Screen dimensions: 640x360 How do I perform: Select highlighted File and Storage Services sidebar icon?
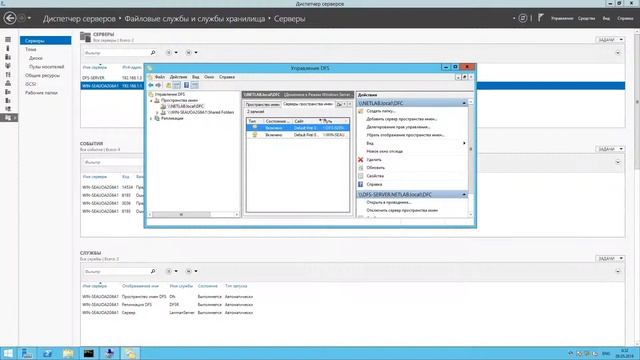click(x=8, y=118)
